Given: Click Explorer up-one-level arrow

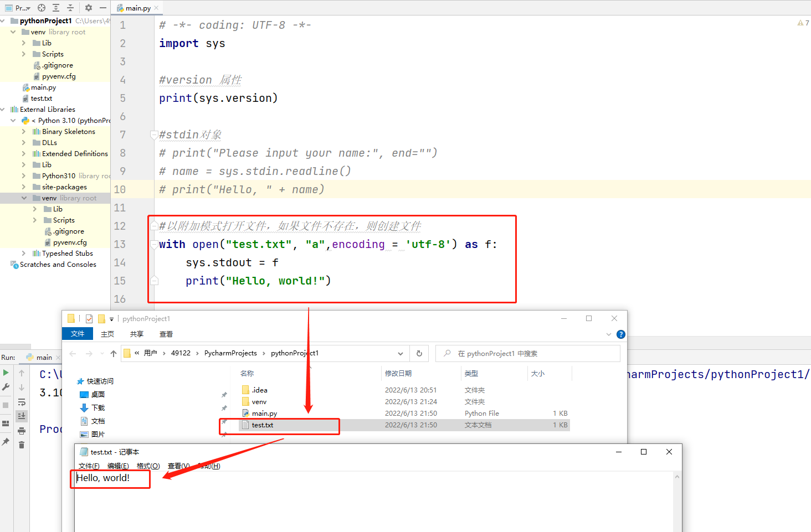Looking at the screenshot, I should point(114,353).
